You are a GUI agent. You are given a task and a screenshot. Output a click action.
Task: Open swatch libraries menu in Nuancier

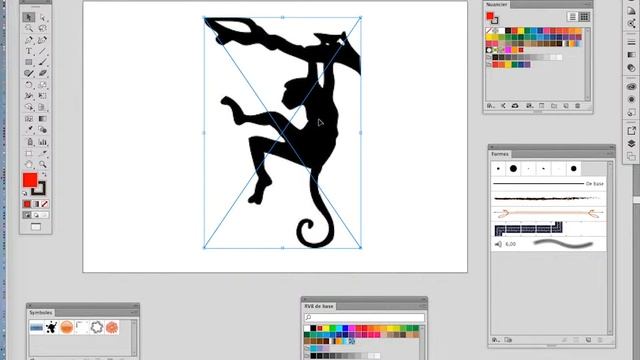coord(491,106)
